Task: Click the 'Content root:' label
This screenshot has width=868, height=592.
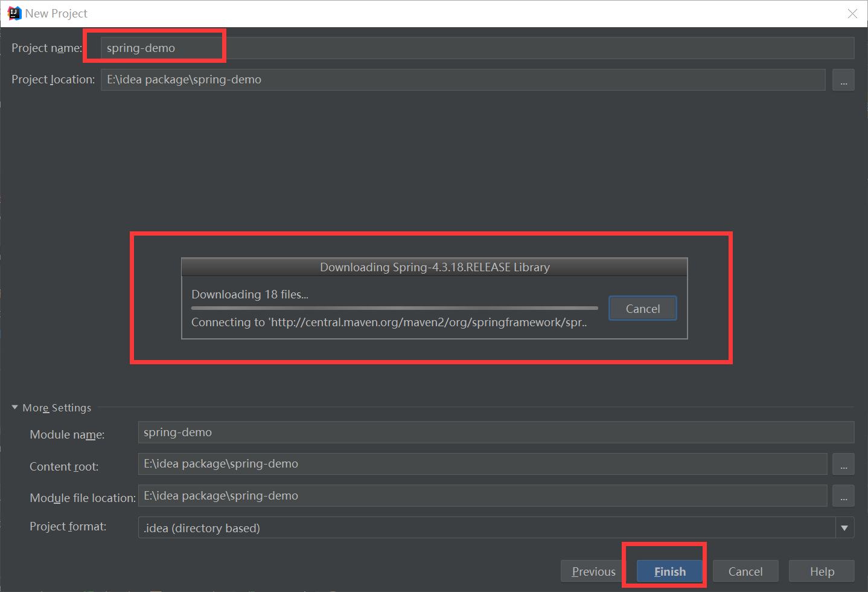Action: click(64, 467)
